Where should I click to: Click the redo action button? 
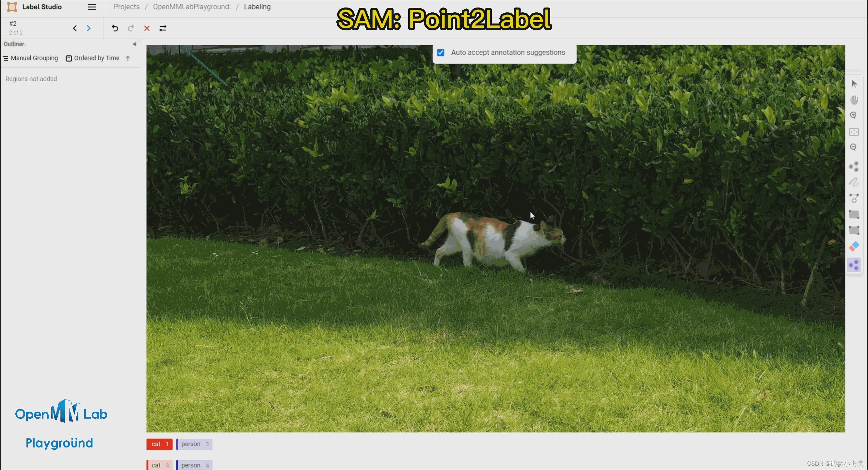point(131,28)
